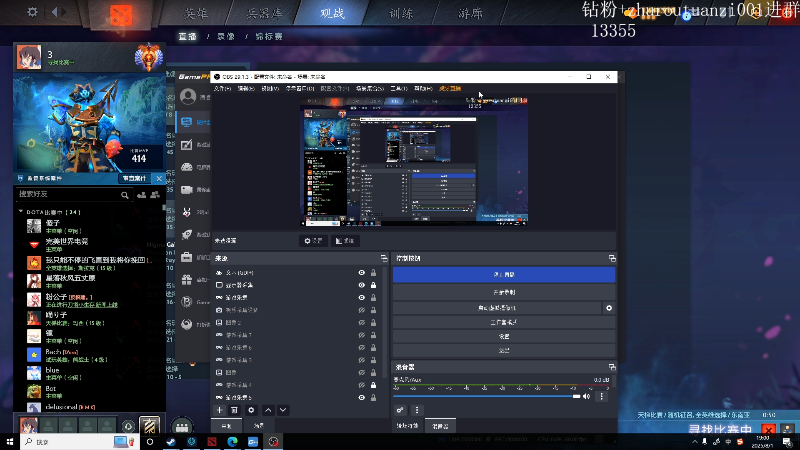
Task: Switch to Dota 兵器库 tab
Action: (x=264, y=13)
